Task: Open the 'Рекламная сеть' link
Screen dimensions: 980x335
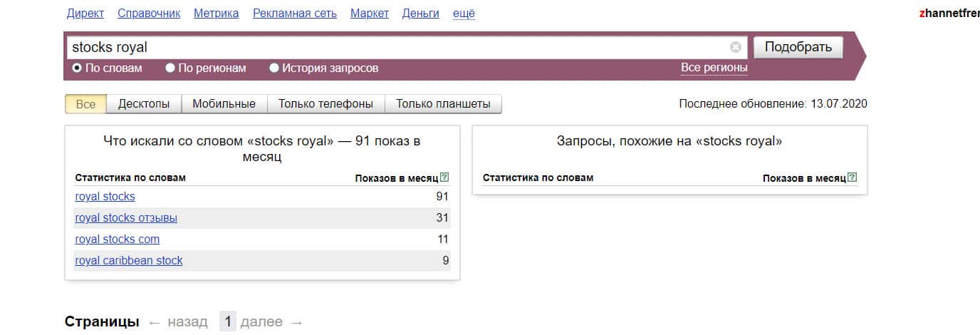Action: point(295,14)
